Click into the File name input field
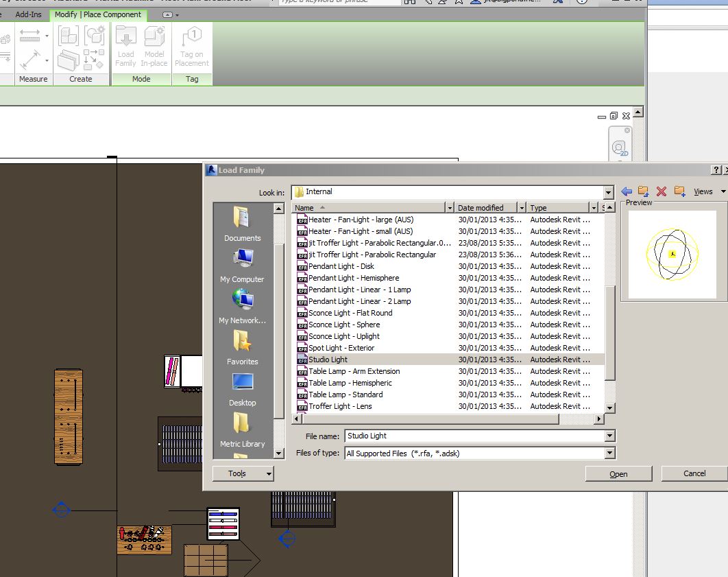 tap(474, 436)
